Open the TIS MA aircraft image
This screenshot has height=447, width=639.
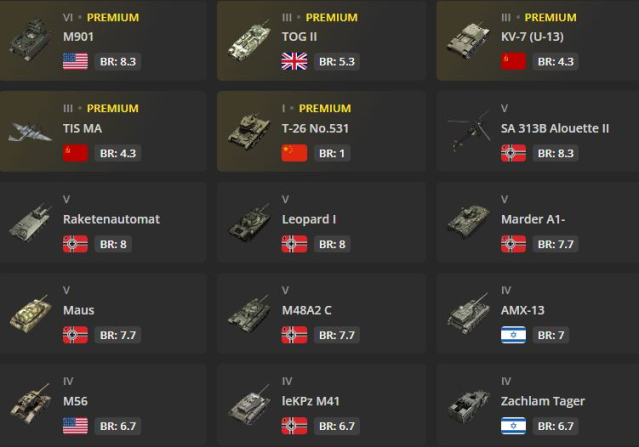(30, 131)
